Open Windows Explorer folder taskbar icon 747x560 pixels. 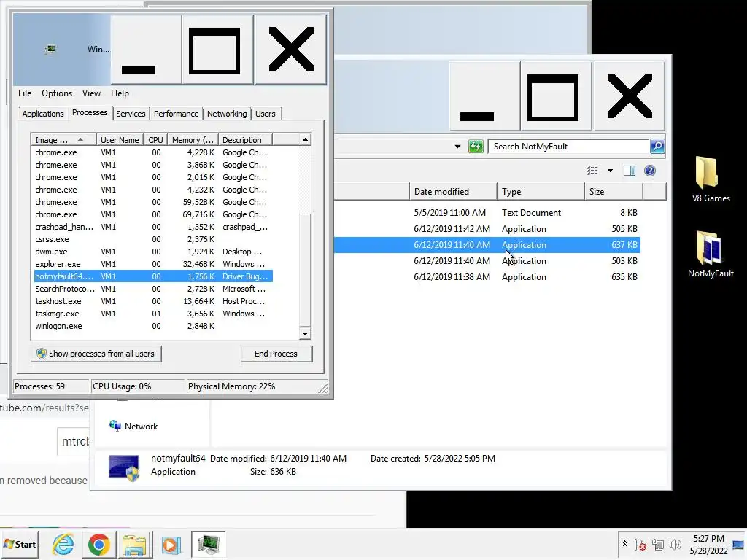134,544
